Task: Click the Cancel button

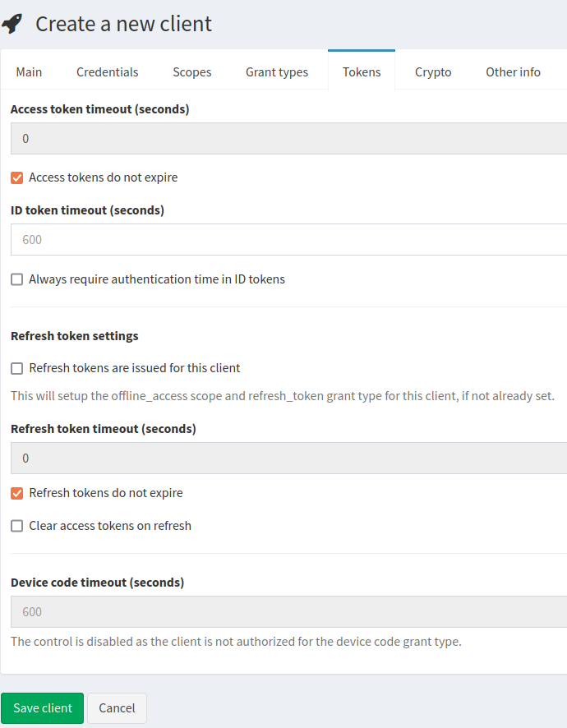Action: [116, 707]
